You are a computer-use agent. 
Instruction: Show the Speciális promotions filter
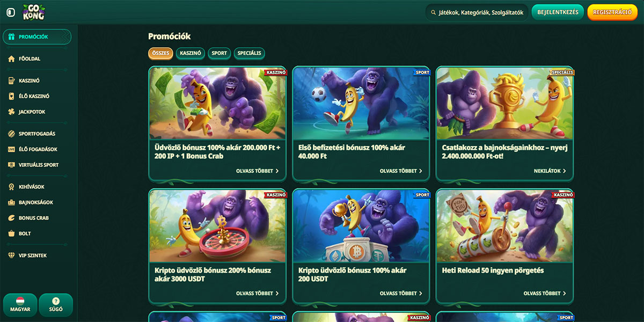click(x=249, y=53)
